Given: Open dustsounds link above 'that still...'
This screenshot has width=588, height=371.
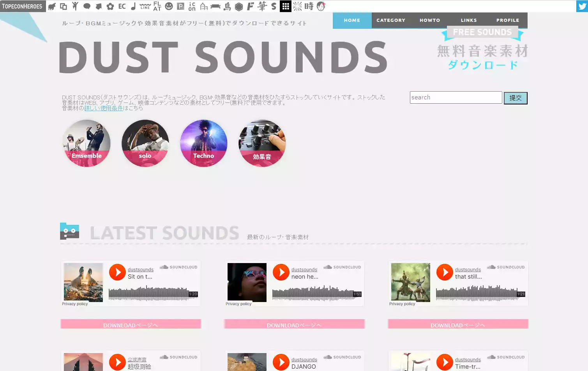Looking at the screenshot, I should (468, 270).
